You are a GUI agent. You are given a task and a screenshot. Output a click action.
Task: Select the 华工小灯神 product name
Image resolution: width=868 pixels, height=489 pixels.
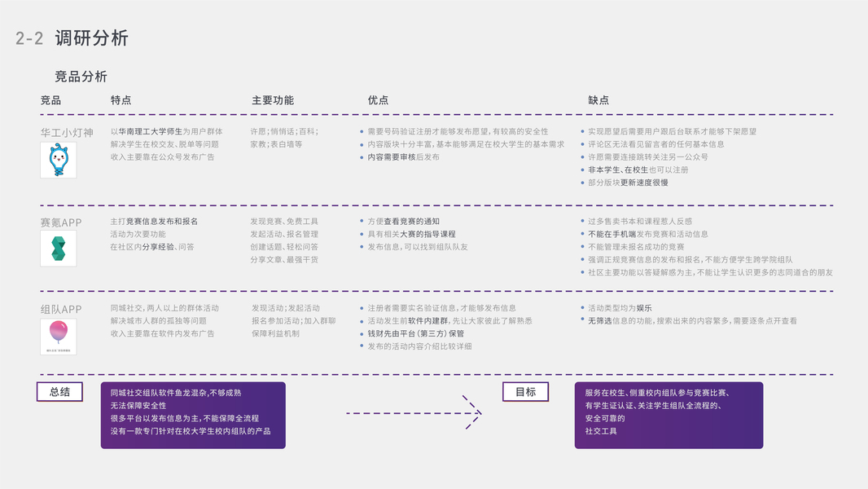point(67,133)
